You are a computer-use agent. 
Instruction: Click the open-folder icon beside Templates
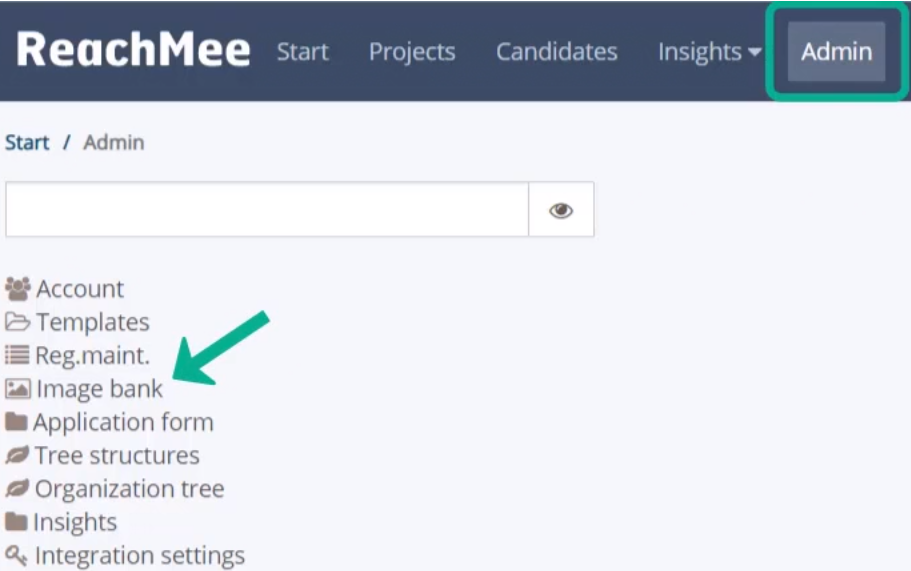coord(17,322)
